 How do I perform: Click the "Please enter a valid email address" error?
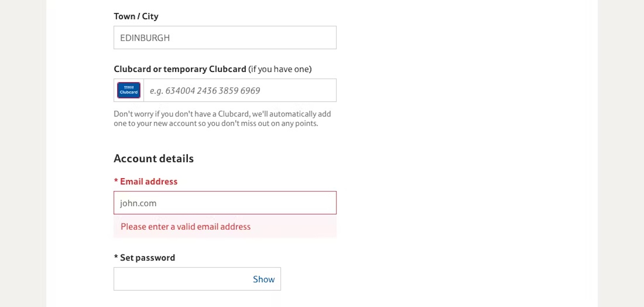pyautogui.click(x=186, y=227)
